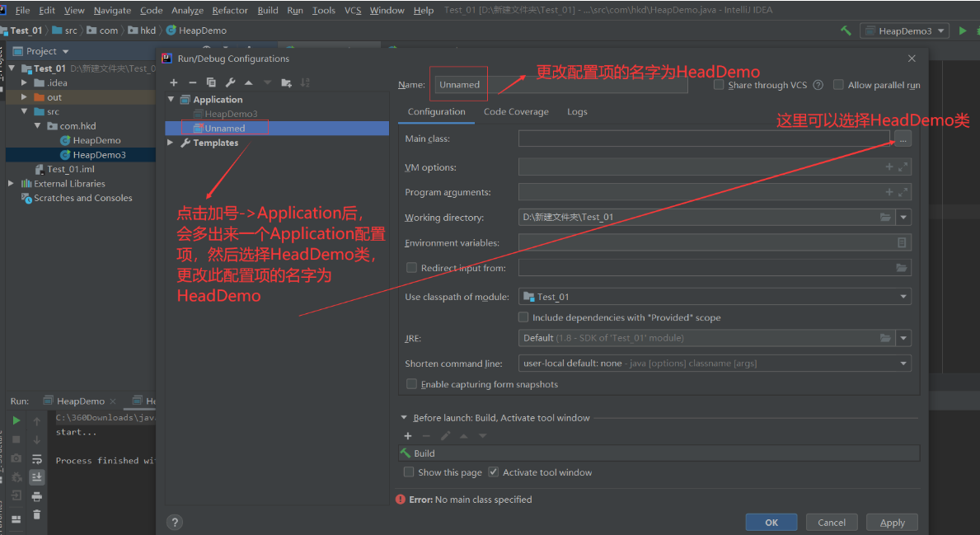This screenshot has height=535, width=980.
Task: Expand the Templates node
Action: tap(171, 143)
